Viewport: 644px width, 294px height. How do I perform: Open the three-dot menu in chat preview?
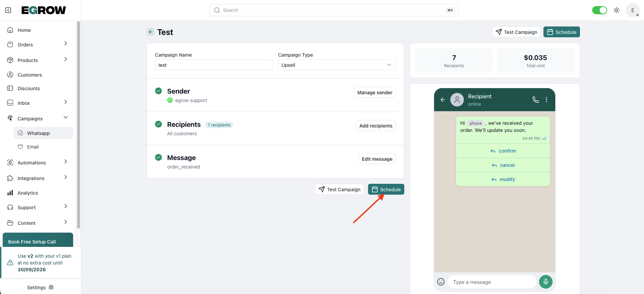pyautogui.click(x=546, y=100)
